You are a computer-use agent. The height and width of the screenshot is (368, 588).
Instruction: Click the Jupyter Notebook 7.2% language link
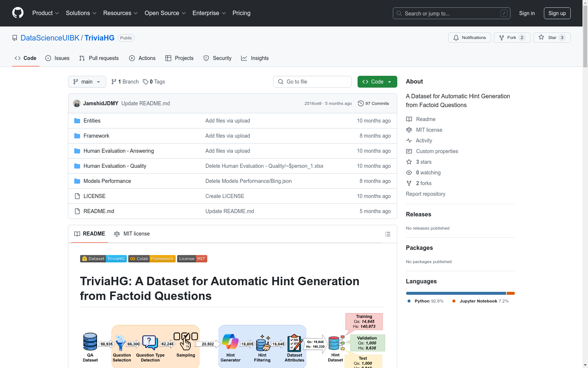(x=481, y=301)
